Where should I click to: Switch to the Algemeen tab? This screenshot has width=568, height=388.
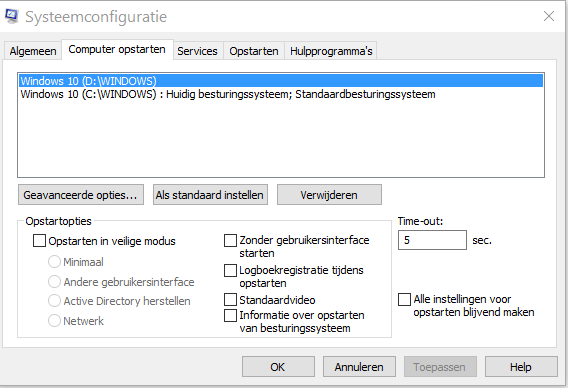[x=33, y=51]
